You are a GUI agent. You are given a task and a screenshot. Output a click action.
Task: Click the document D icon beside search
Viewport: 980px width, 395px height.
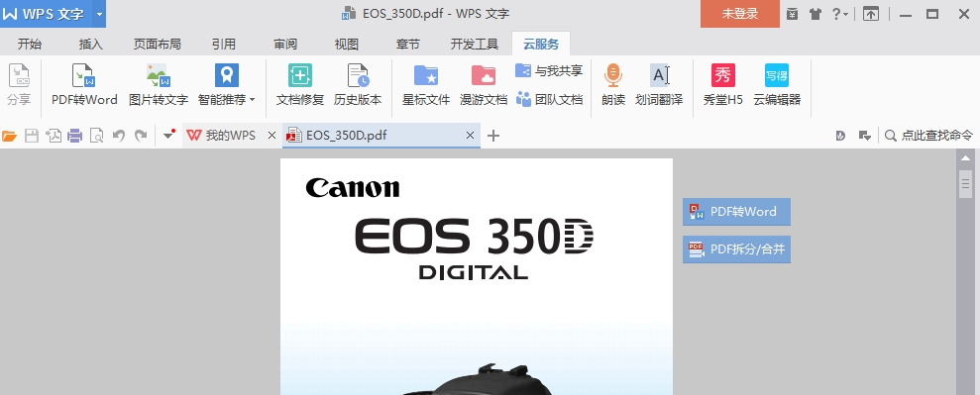840,136
